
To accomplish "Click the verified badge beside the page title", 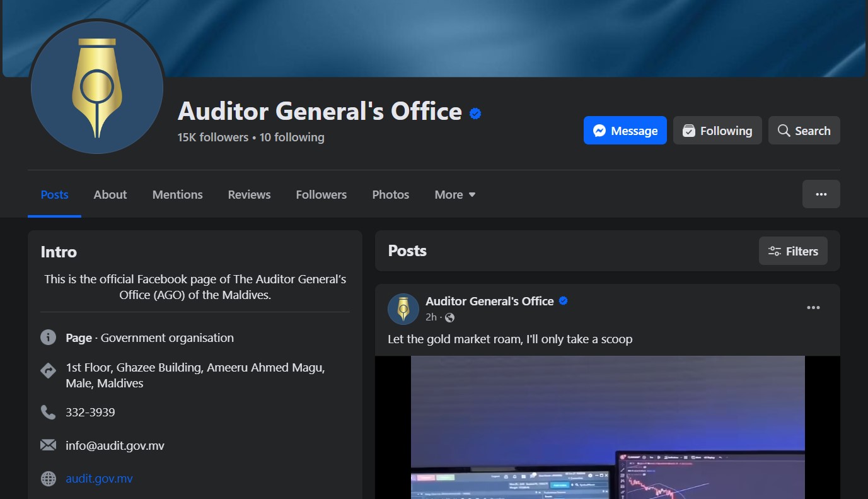I will [475, 114].
